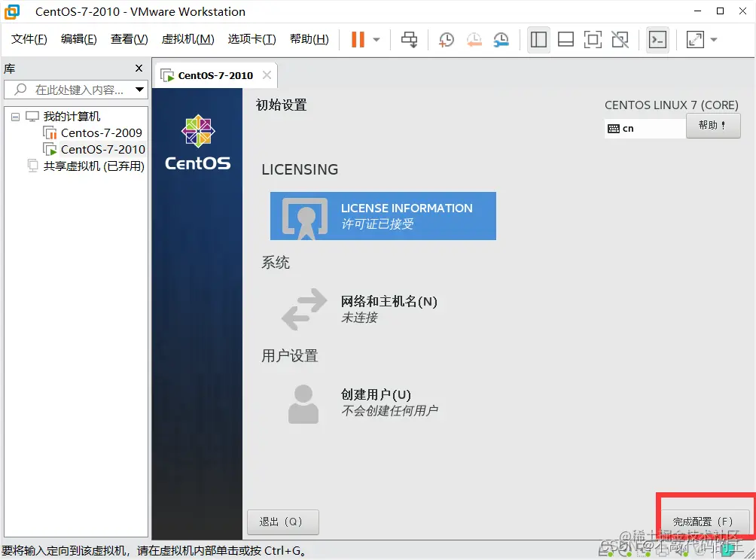Toggle the thumbnail bar view
756x560 pixels.
pos(565,40)
